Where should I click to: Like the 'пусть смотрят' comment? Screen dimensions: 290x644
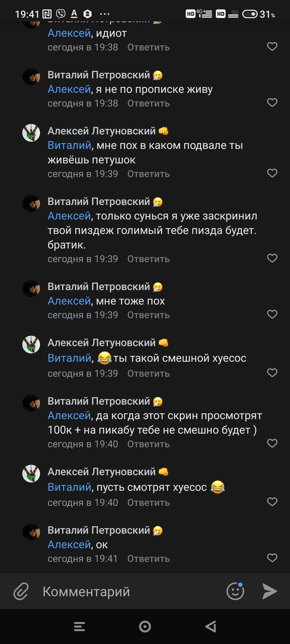[x=272, y=502]
